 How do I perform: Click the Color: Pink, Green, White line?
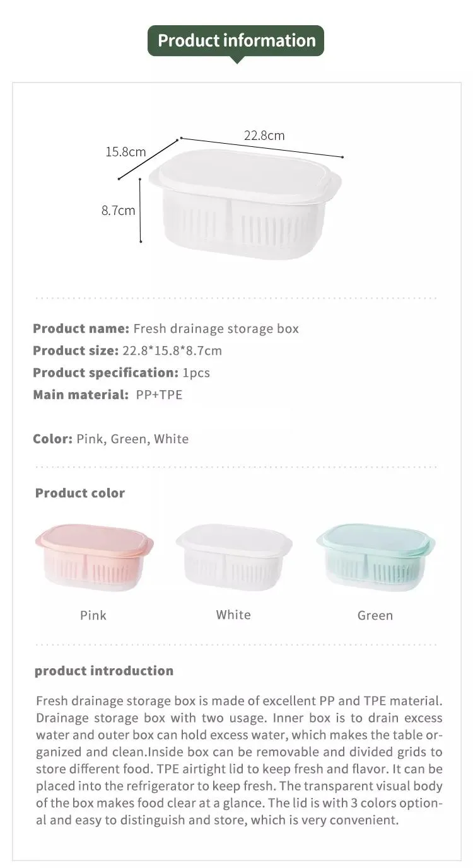(111, 439)
